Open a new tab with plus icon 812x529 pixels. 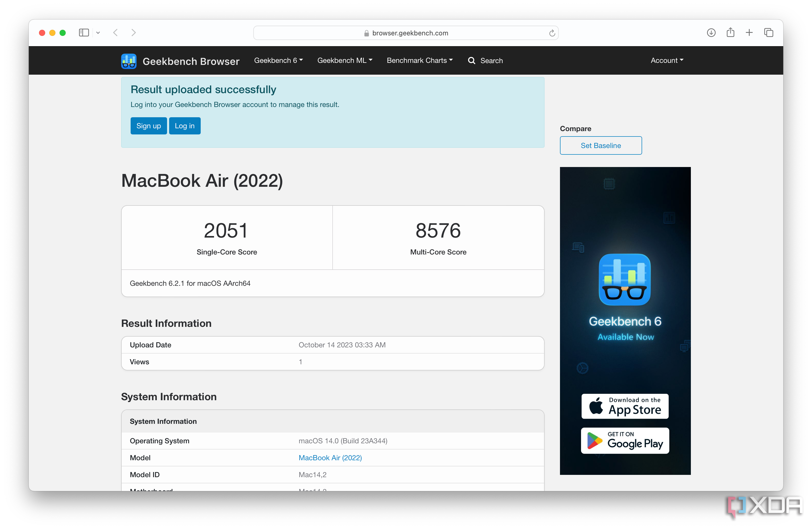(749, 33)
